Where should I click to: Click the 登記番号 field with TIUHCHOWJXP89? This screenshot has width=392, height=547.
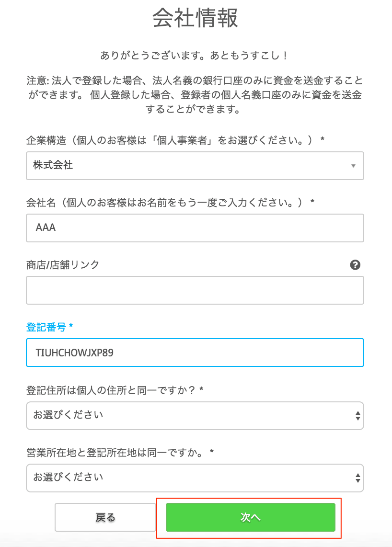tap(195, 353)
